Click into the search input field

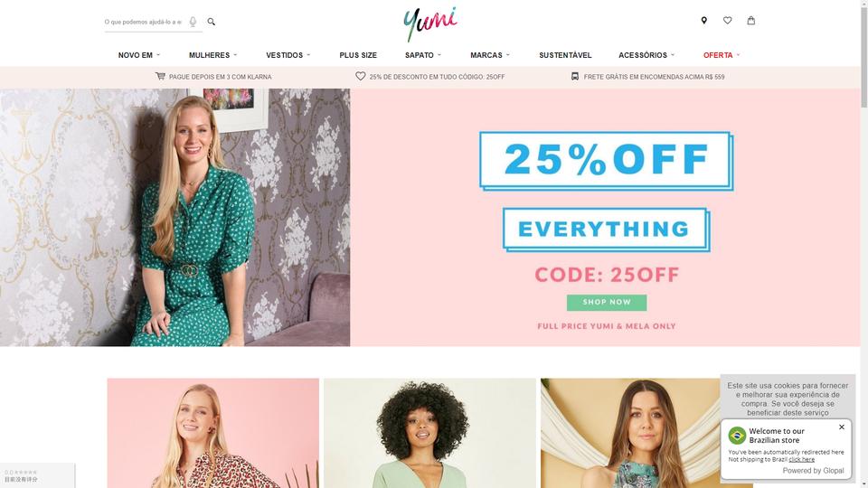tap(145, 22)
